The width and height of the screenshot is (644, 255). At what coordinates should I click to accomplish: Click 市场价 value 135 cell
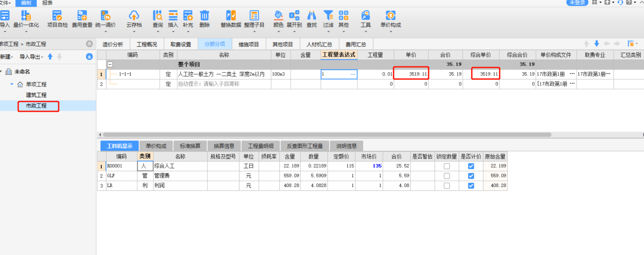(369, 166)
